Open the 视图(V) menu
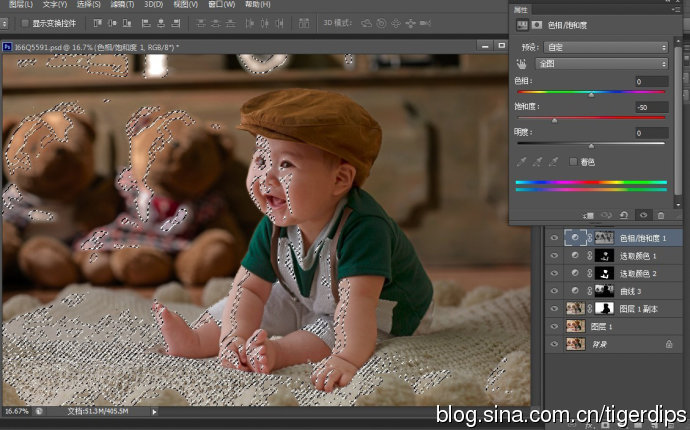 185,4
